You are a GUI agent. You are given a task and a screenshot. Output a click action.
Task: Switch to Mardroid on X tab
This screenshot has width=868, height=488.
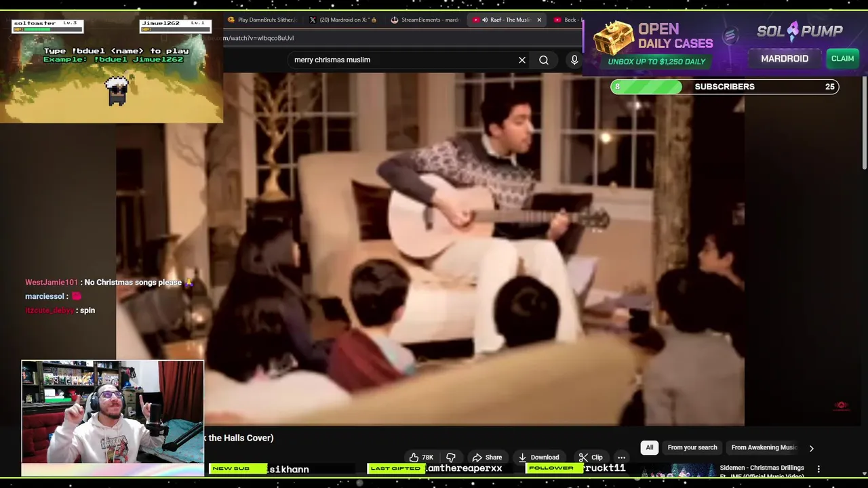[342, 20]
